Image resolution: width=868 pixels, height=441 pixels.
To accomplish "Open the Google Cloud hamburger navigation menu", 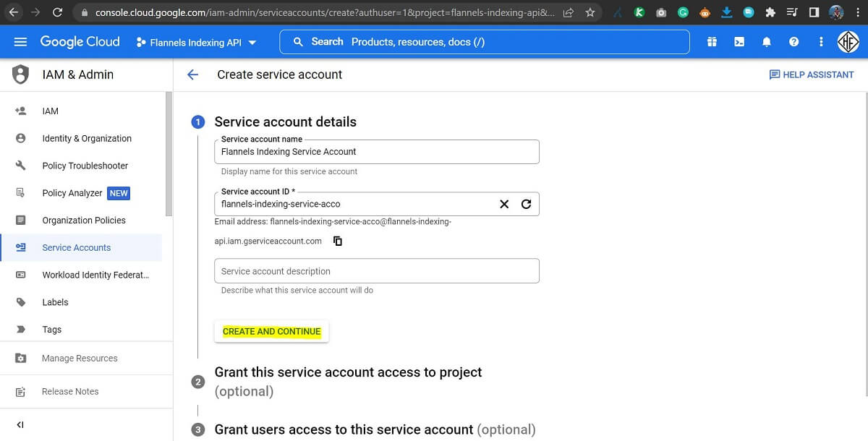I will coord(20,42).
